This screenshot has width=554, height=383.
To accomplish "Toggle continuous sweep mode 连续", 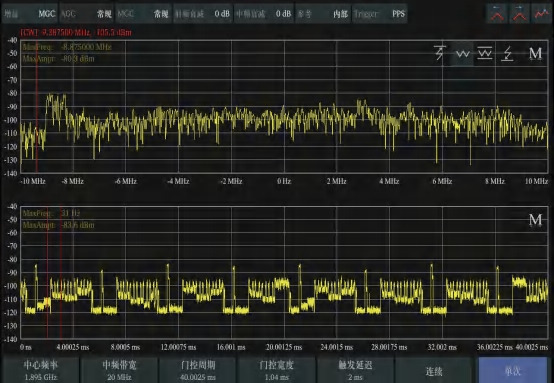I will tap(434, 370).
